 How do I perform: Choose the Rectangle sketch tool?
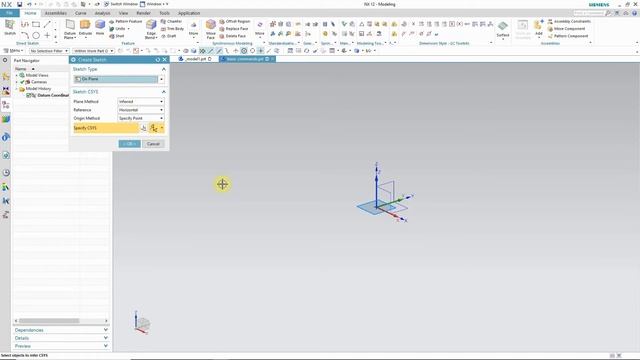[x=36, y=24]
